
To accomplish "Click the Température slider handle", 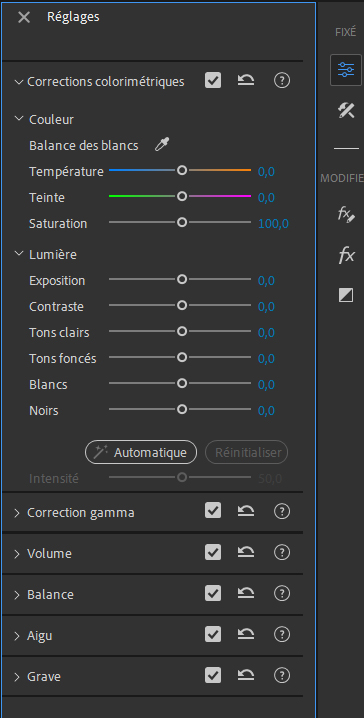I will [182, 170].
